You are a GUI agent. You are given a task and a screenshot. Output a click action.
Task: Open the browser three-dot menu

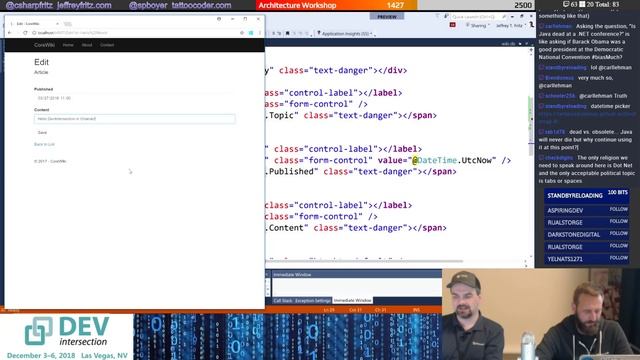[x=260, y=33]
